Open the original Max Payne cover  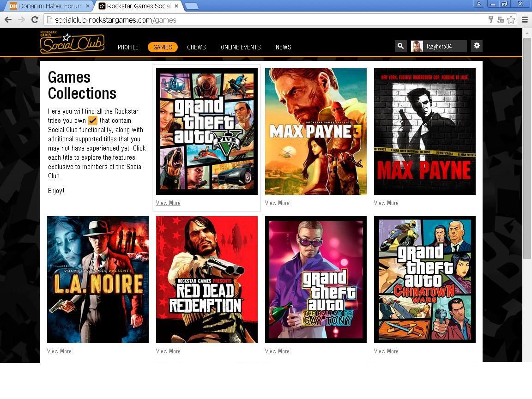pos(424,131)
